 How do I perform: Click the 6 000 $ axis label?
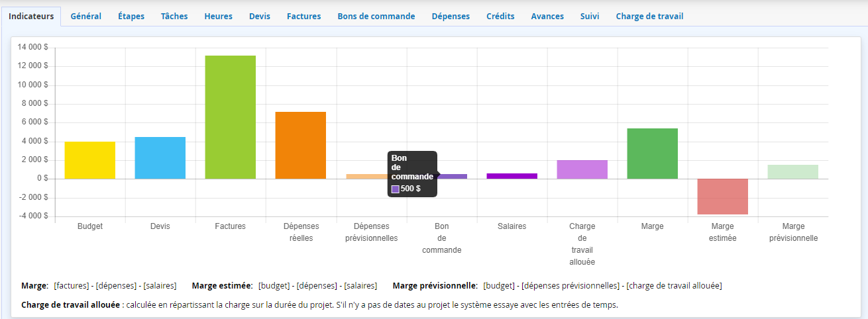click(x=35, y=122)
